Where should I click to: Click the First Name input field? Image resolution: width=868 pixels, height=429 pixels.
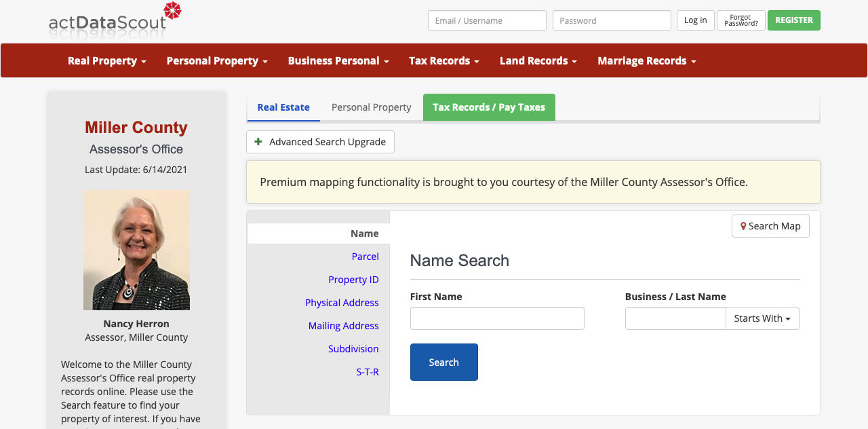click(x=497, y=318)
